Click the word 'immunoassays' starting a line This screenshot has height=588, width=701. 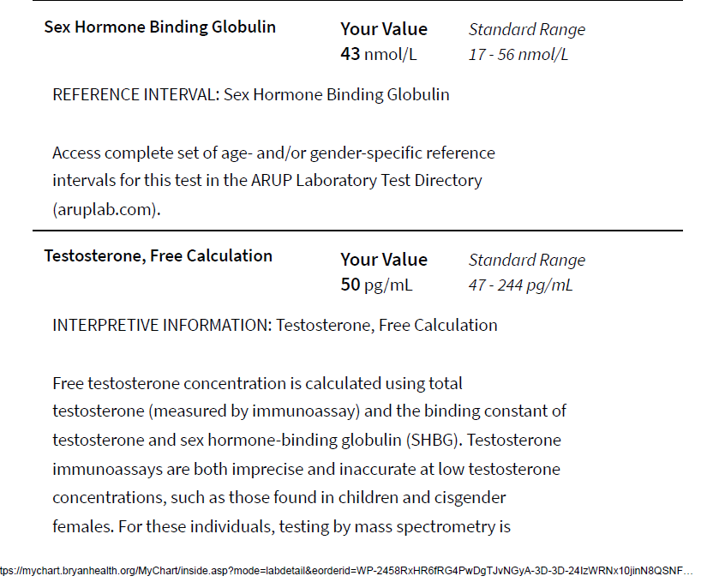107,469
